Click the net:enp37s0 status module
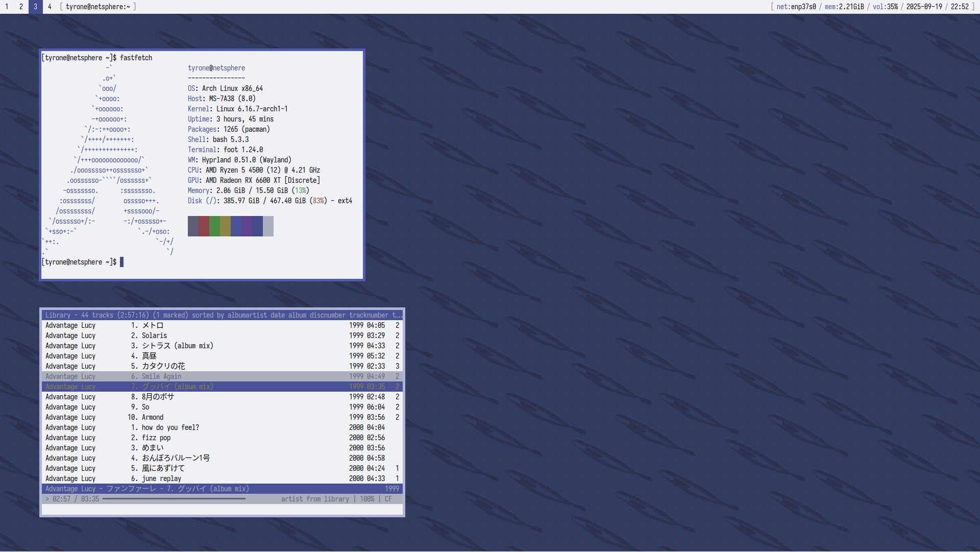 (x=796, y=7)
